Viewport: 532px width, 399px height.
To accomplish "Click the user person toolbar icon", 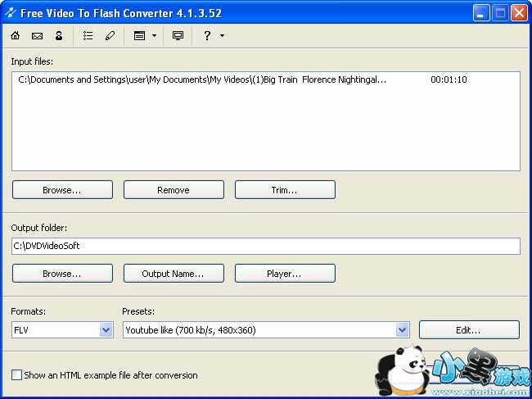I will pos(59,35).
